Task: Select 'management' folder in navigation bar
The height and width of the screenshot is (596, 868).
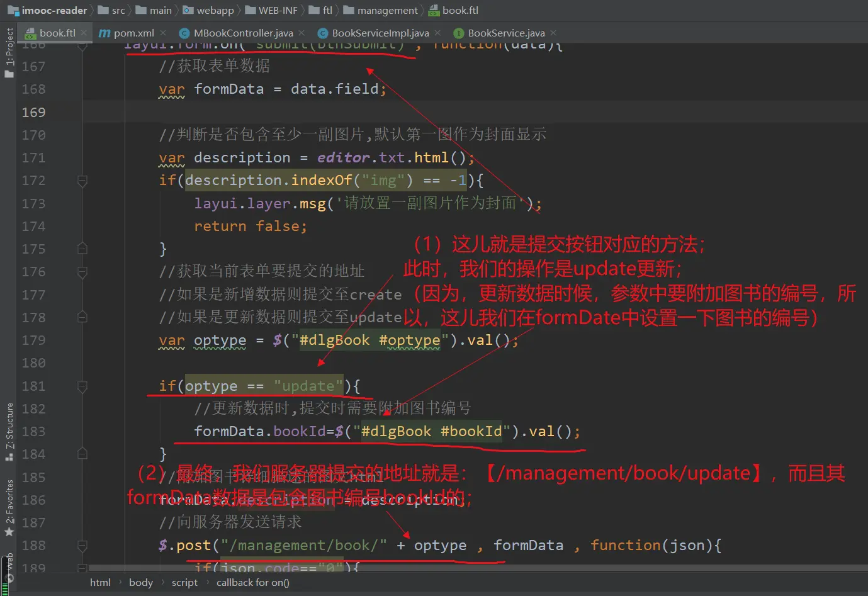Action: 386,11
